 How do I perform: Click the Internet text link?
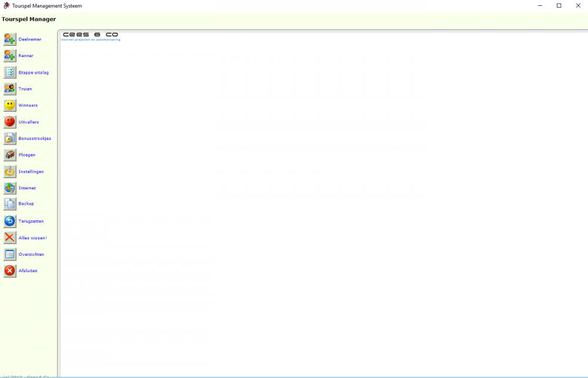click(28, 188)
